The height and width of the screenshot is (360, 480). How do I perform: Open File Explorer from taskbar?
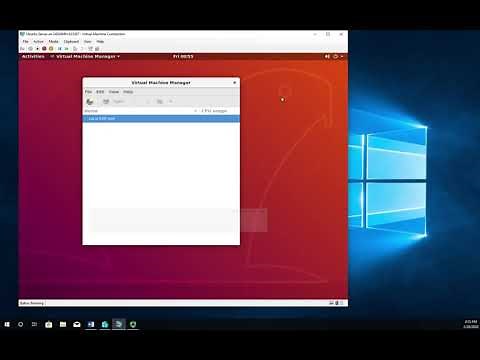pos(63,324)
